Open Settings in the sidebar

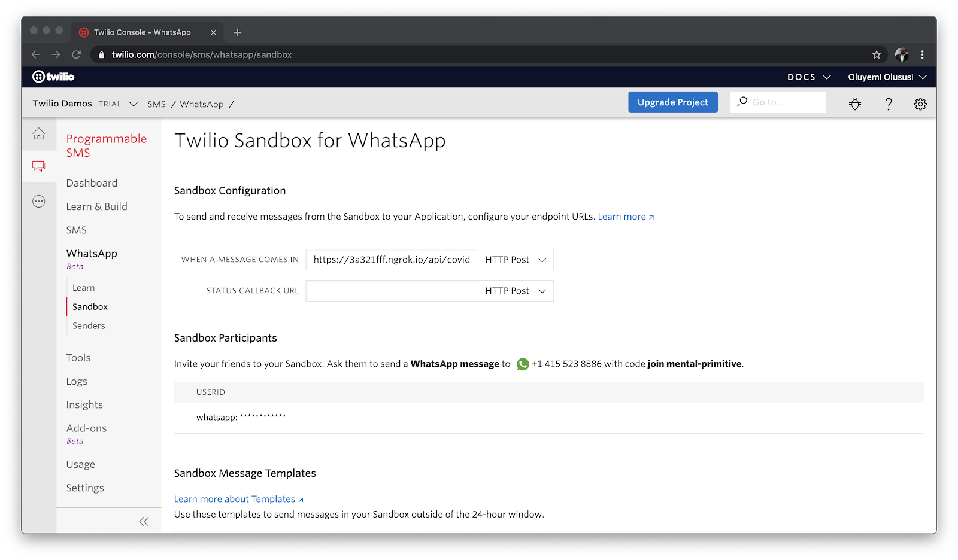click(85, 488)
